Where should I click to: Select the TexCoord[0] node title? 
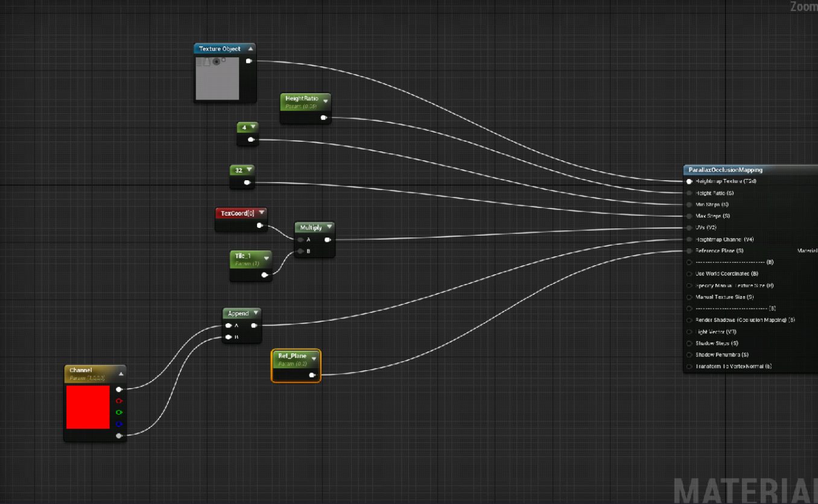238,213
